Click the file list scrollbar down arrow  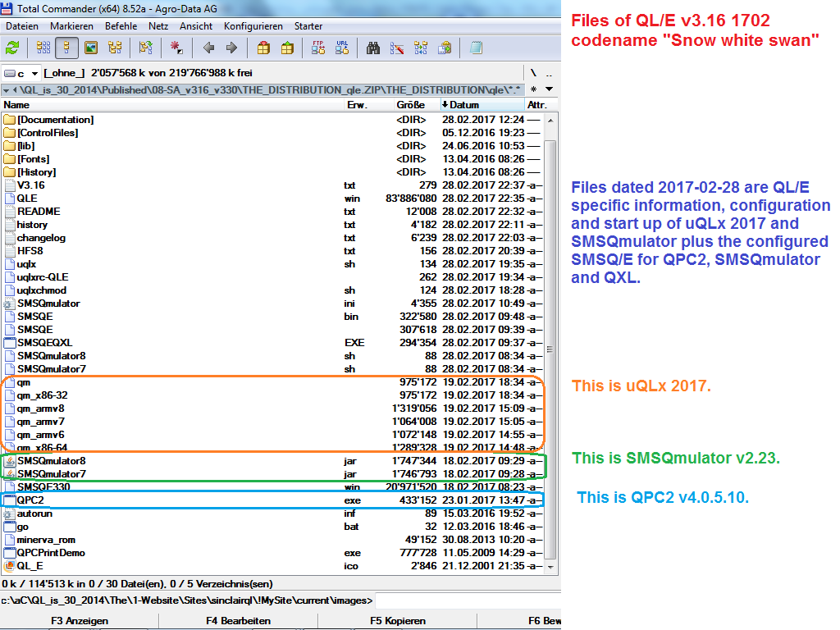click(550, 567)
